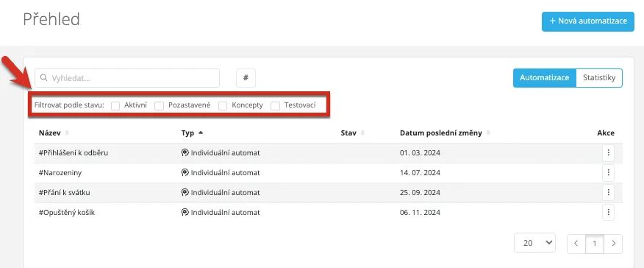644x268 pixels.
Task: Enable the Testovací filter checkbox
Action: click(276, 105)
